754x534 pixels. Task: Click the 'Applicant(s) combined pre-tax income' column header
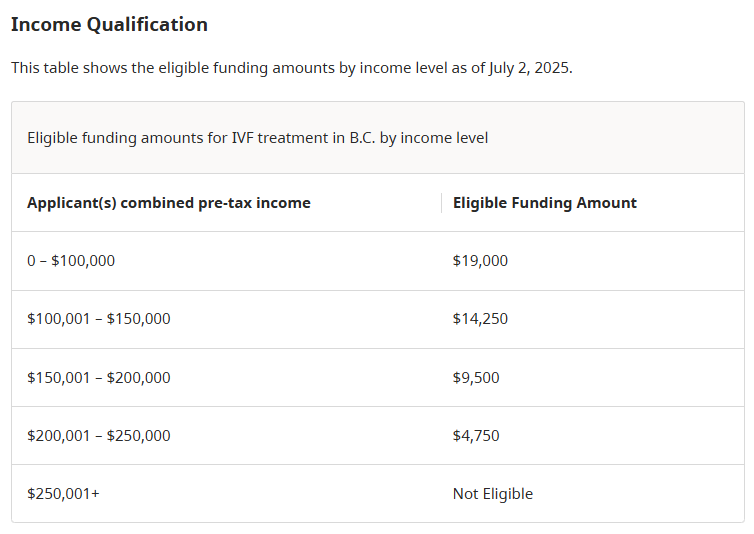[x=169, y=203]
